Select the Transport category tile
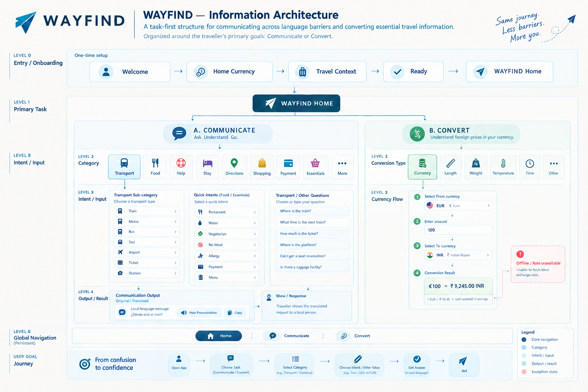Image resolution: width=588 pixels, height=392 pixels. [x=124, y=167]
